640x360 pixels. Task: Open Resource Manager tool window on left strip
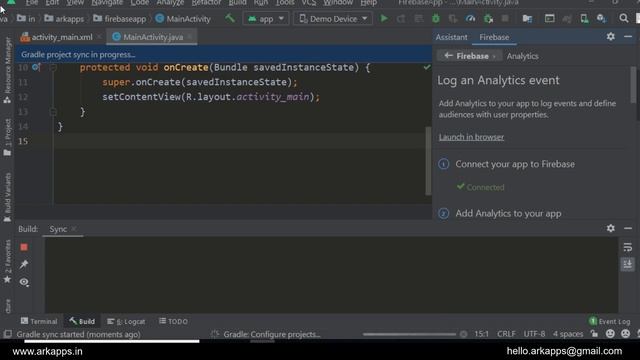pos(7,70)
